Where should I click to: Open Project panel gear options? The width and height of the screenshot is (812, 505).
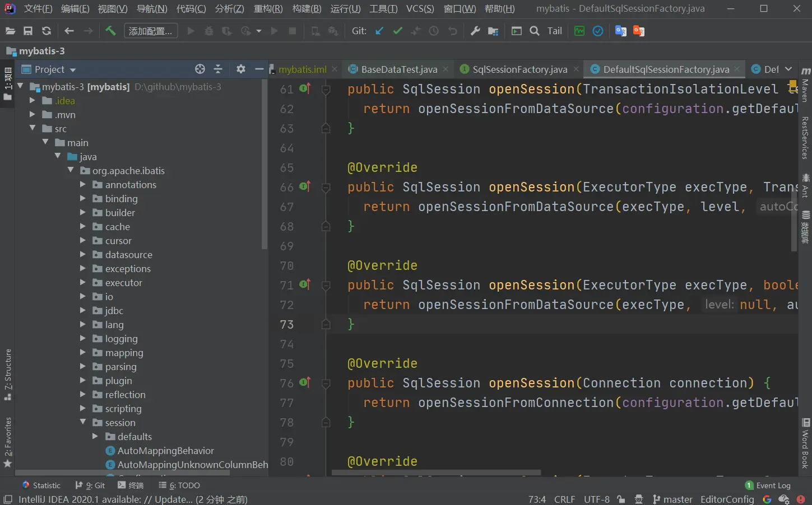tap(241, 69)
